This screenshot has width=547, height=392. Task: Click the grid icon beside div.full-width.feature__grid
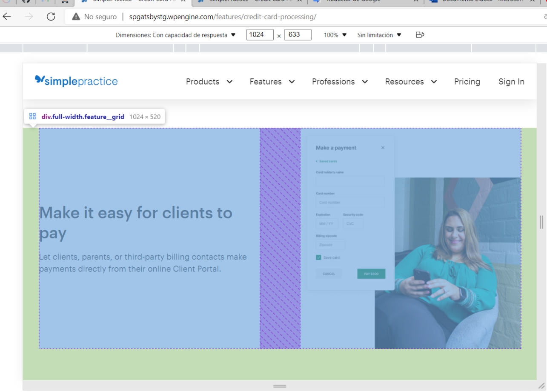coord(32,116)
